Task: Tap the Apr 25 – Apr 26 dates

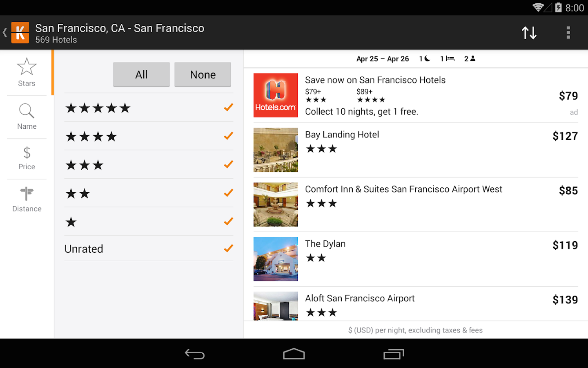Action: click(x=383, y=59)
